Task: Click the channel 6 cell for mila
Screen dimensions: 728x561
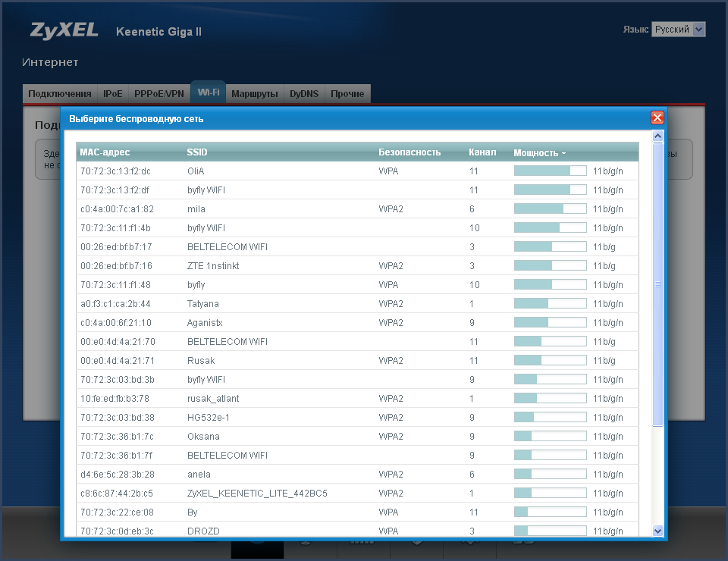Action: 472,209
